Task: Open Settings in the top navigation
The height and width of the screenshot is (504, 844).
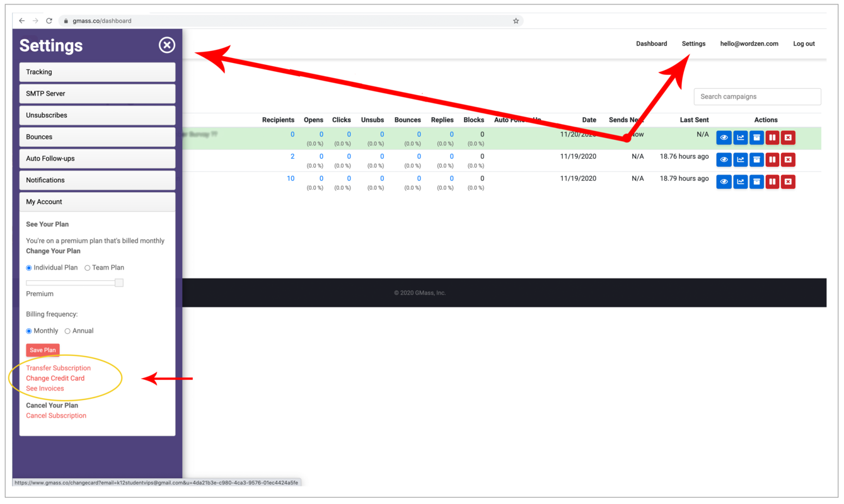Action: pyautogui.click(x=693, y=43)
